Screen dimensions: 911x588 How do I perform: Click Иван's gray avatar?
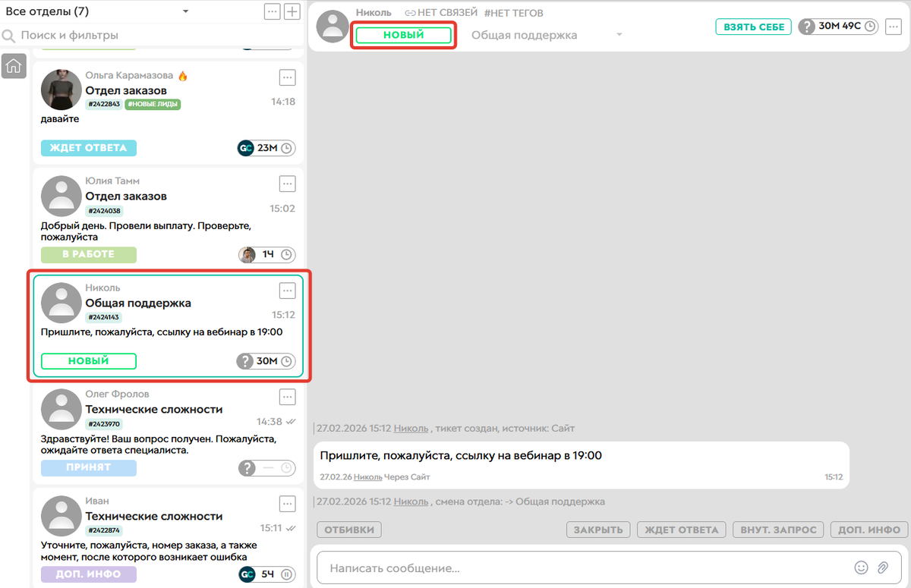pos(61,516)
